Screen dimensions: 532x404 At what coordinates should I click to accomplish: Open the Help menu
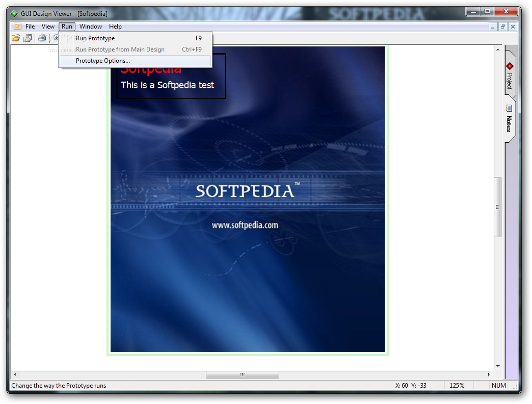[x=115, y=27]
